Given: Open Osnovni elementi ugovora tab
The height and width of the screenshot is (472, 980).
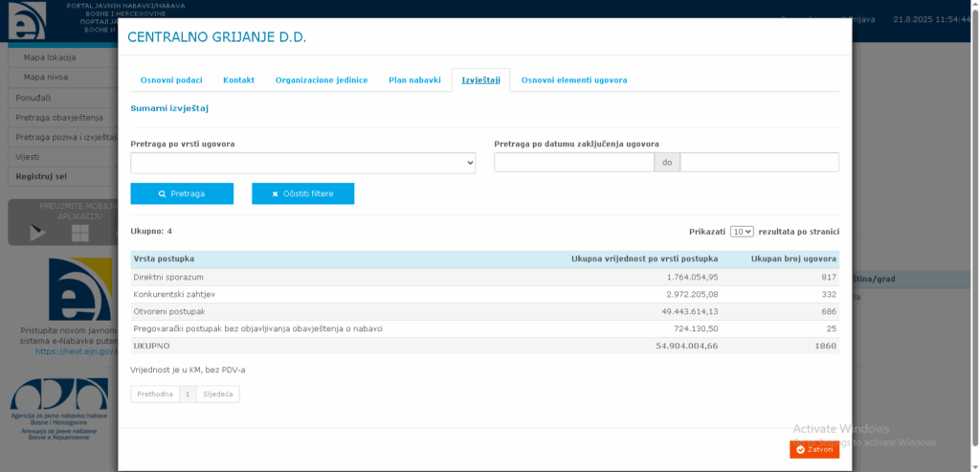Looking at the screenshot, I should [574, 80].
